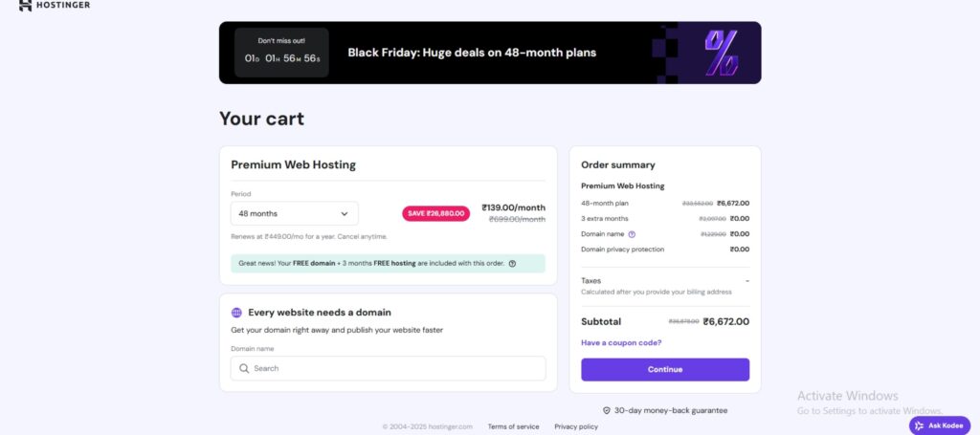Click the 30-day money-back guarantee text
The height and width of the screenshot is (435, 980).
point(670,410)
